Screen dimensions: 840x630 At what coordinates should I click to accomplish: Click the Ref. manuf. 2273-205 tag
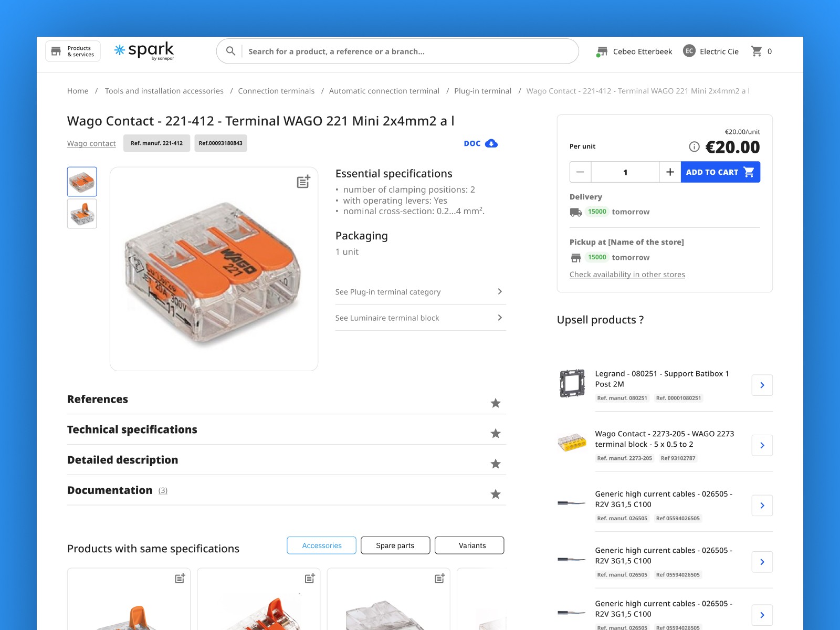(x=625, y=458)
